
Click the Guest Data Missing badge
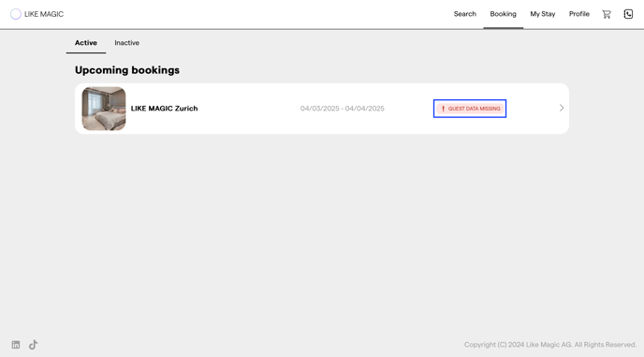470,109
